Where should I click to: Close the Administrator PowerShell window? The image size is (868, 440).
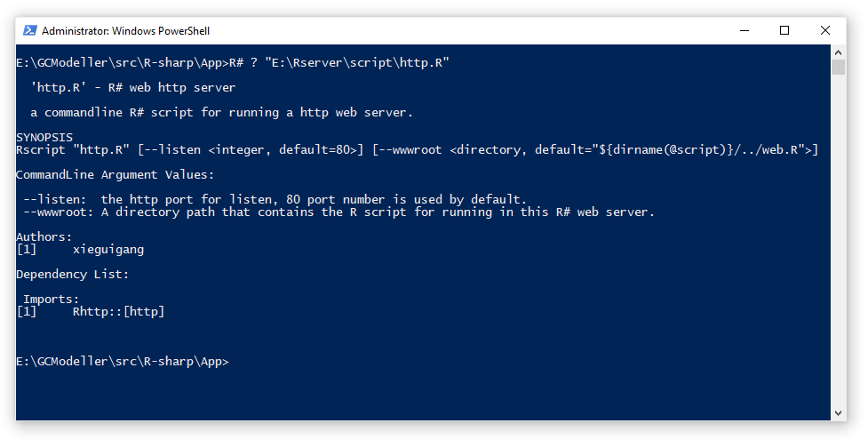825,30
